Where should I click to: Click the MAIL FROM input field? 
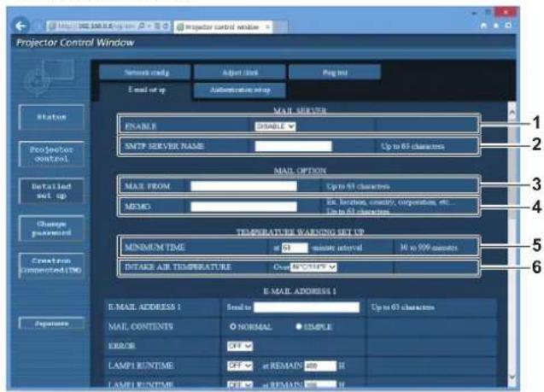[243, 186]
